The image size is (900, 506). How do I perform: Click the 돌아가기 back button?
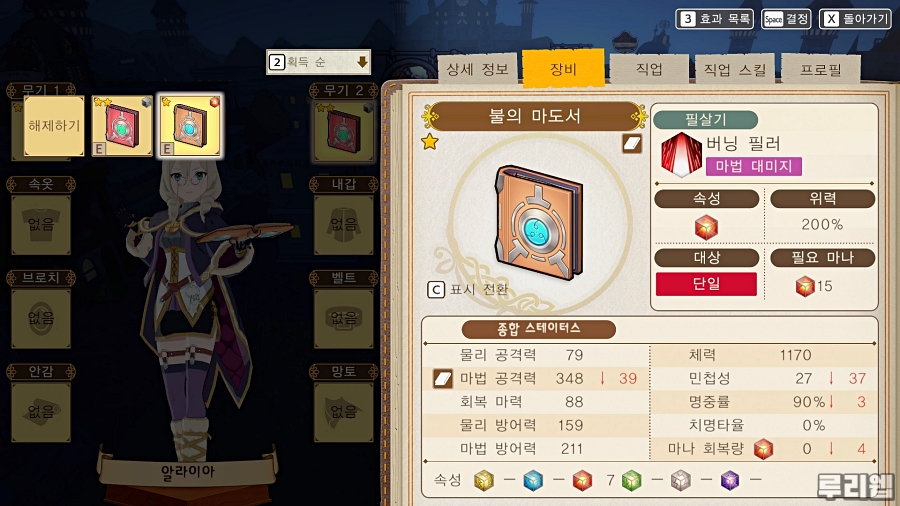coord(855,19)
